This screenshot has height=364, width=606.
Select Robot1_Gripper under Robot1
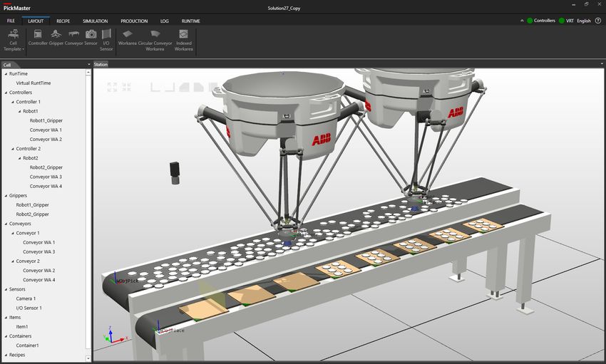coord(46,120)
